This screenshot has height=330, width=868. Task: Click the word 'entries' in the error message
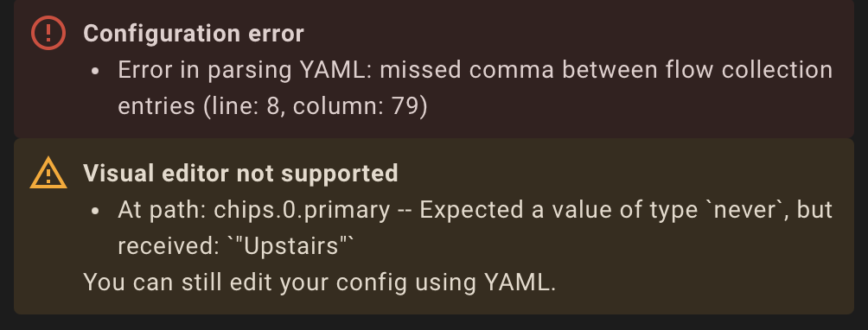(x=156, y=105)
